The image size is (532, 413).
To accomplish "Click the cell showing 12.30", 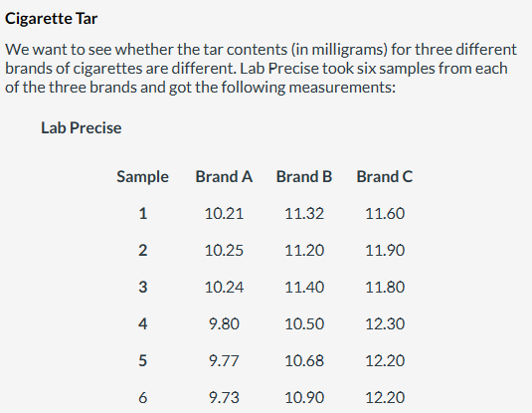I will (x=385, y=323).
